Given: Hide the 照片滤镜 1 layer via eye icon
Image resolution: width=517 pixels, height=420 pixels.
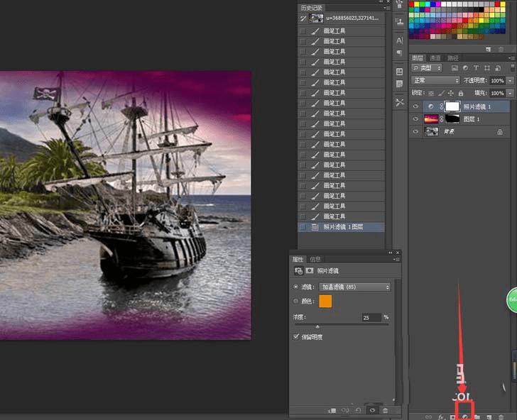Looking at the screenshot, I should pos(416,106).
